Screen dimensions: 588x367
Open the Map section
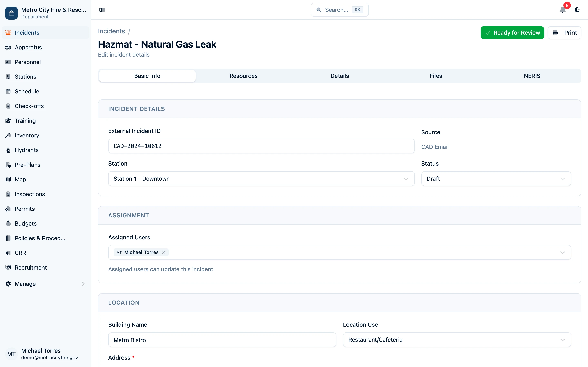tap(20, 179)
